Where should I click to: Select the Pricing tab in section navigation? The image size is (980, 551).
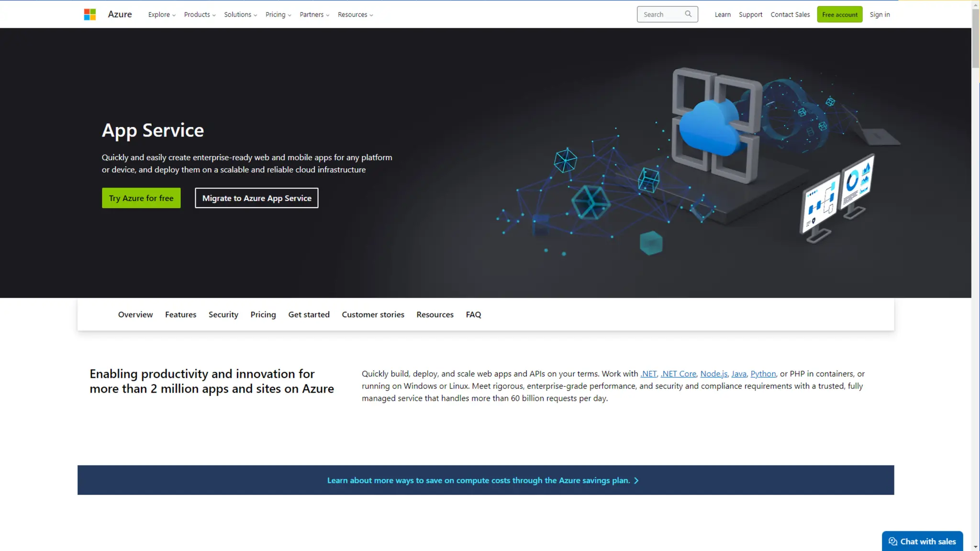pos(263,315)
